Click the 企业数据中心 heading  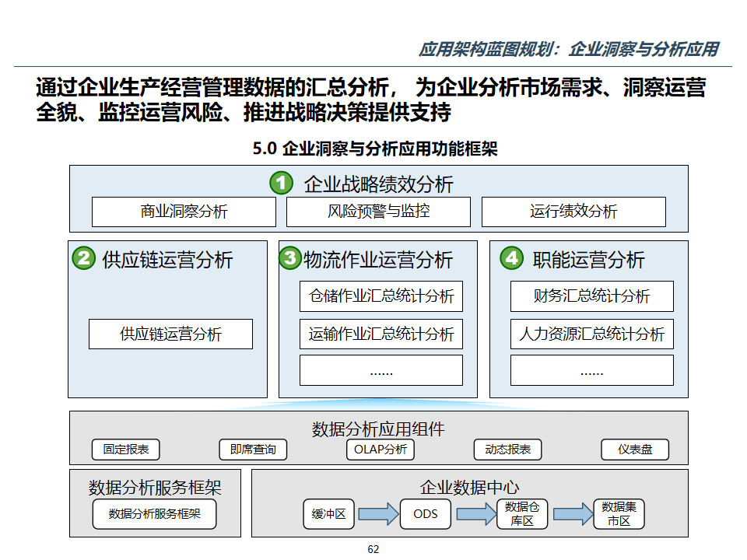coord(469,487)
